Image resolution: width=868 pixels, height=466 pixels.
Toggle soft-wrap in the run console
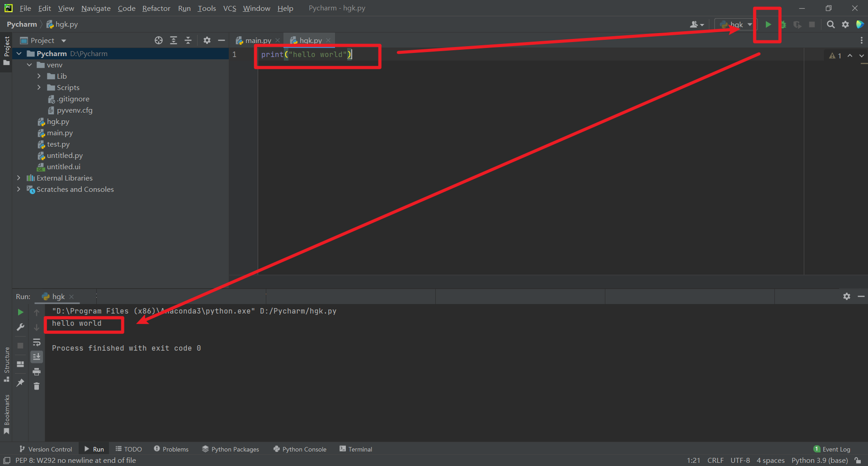coord(37,342)
